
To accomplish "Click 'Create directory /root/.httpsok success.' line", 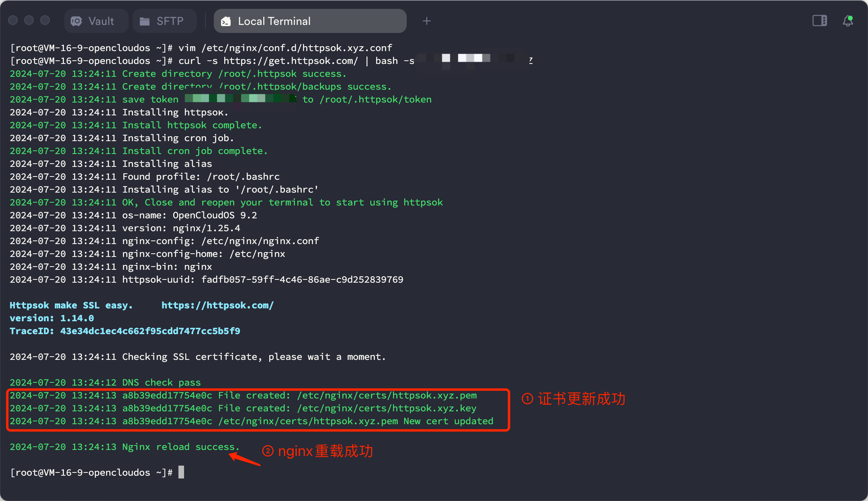I will 178,74.
